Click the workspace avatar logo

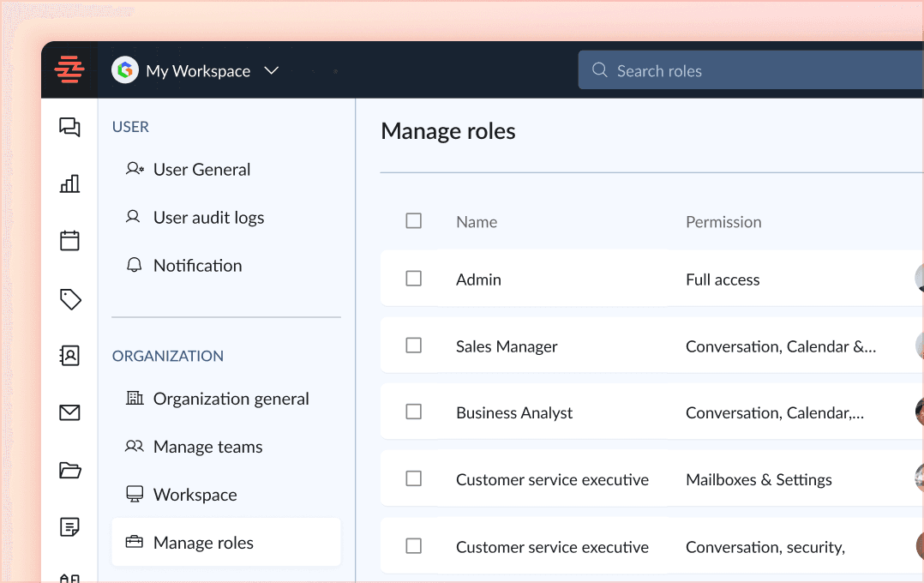coord(125,70)
